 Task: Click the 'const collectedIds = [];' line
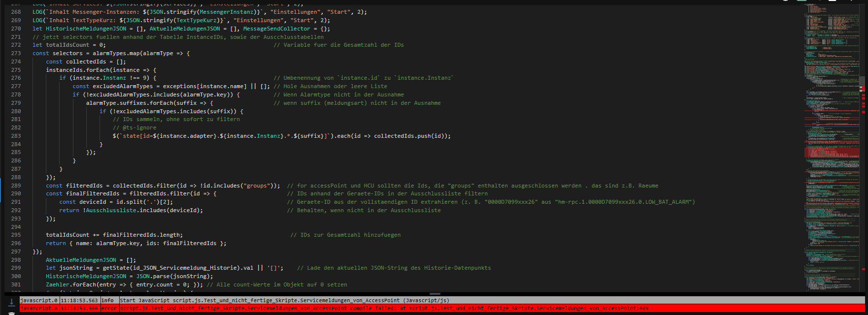pyautogui.click(x=86, y=62)
